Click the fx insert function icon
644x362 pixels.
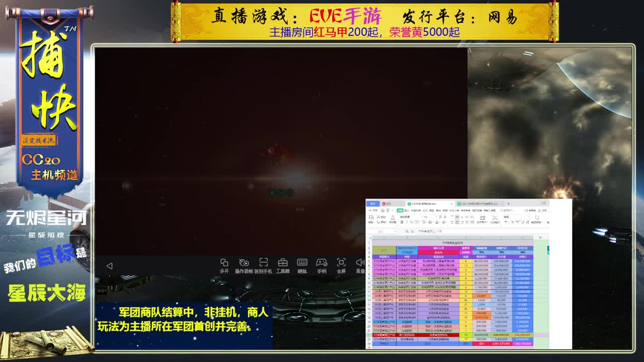(413, 231)
